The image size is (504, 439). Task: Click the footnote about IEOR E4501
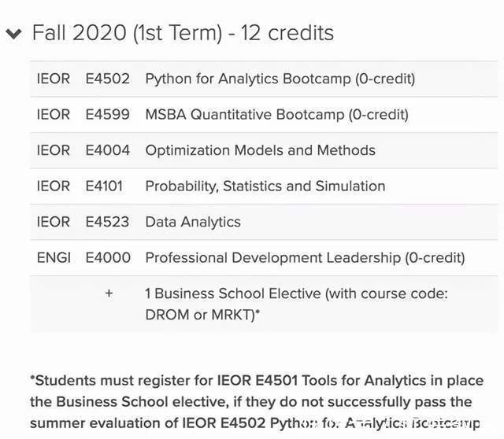[256, 402]
